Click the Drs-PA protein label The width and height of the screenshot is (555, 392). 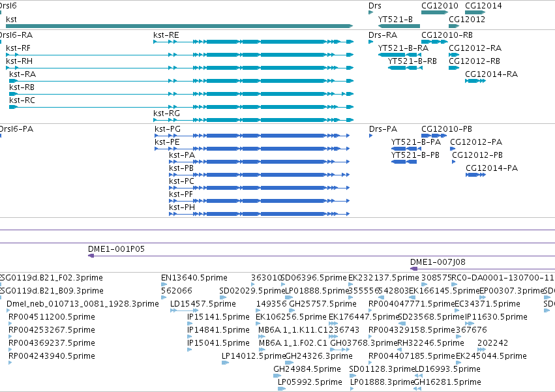point(383,129)
